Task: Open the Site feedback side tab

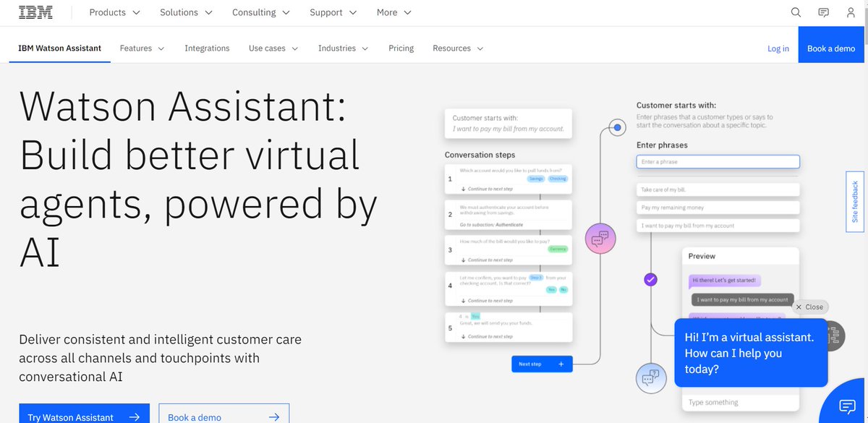Action: coord(855,202)
